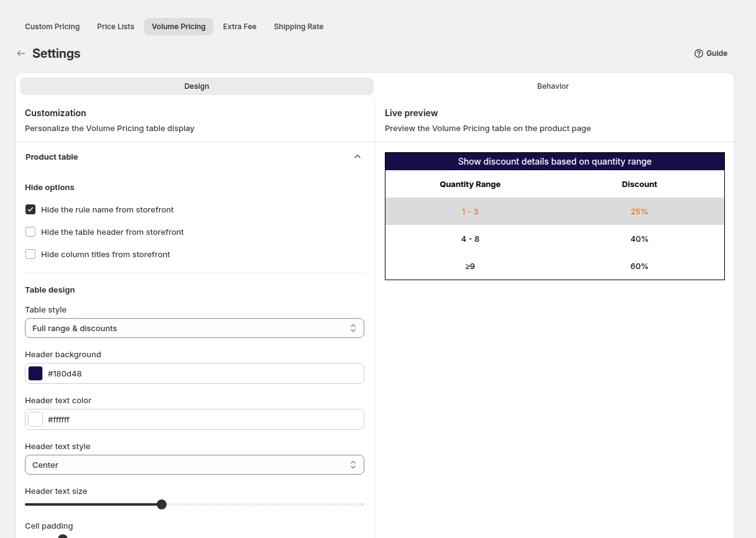The width and height of the screenshot is (756, 538).
Task: Click the 25% discount cell
Action: tap(639, 212)
